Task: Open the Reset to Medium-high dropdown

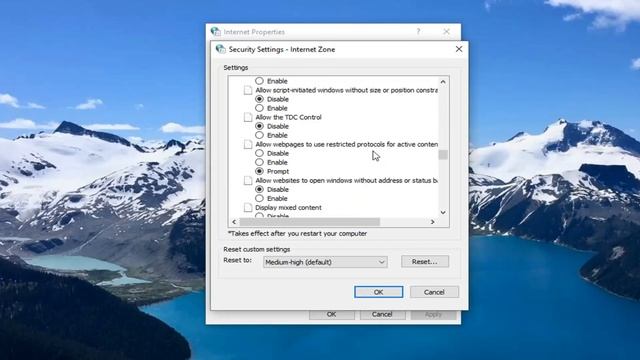Action: (x=325, y=262)
